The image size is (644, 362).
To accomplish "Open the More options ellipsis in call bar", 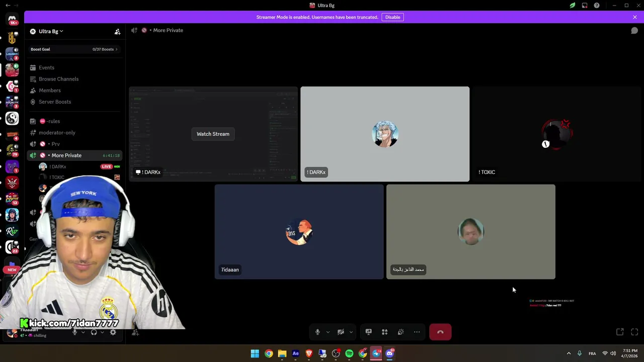I will coord(417,332).
